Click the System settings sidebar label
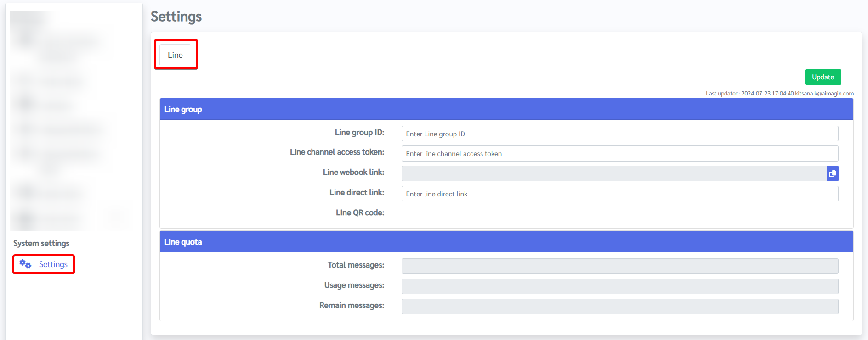Viewport: 868px width, 340px height. [41, 243]
